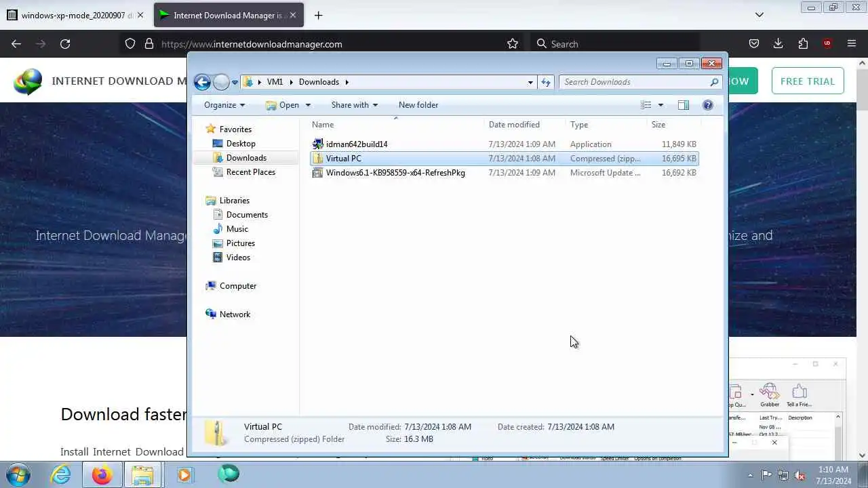Select Libraries in navigation pane
868x488 pixels.
tap(235, 201)
